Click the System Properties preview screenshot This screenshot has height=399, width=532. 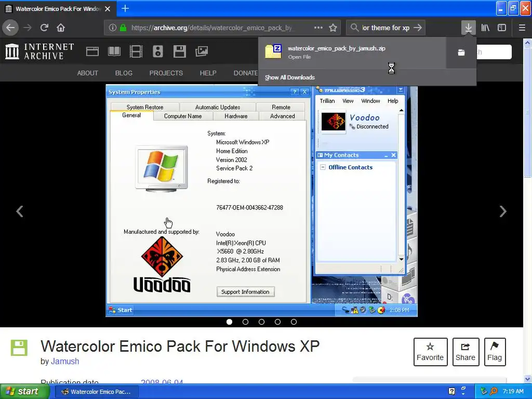pos(262,201)
